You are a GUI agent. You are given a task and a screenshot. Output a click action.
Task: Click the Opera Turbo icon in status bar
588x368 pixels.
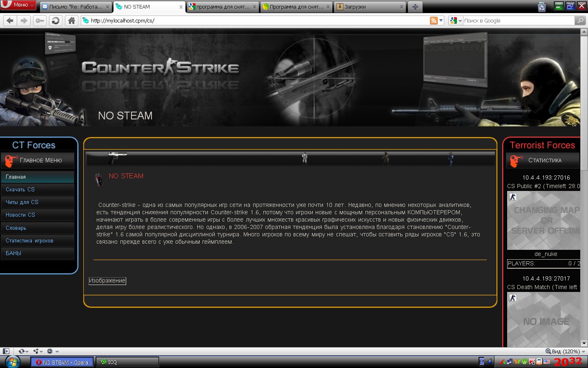pyautogui.click(x=50, y=351)
